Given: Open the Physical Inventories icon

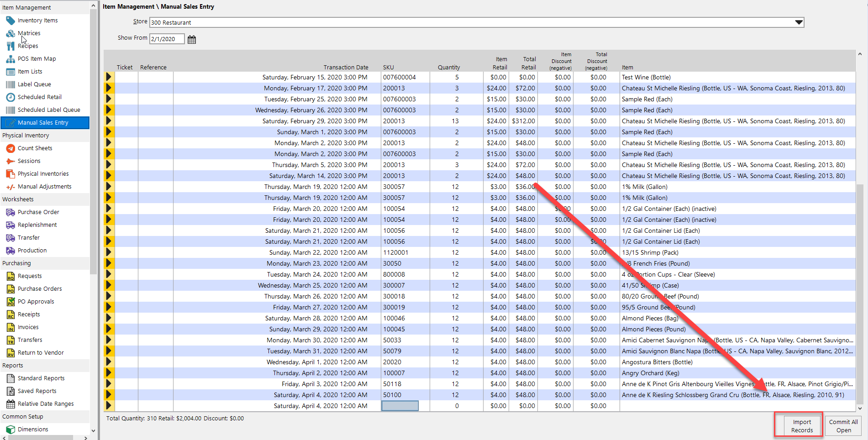Looking at the screenshot, I should (11, 174).
